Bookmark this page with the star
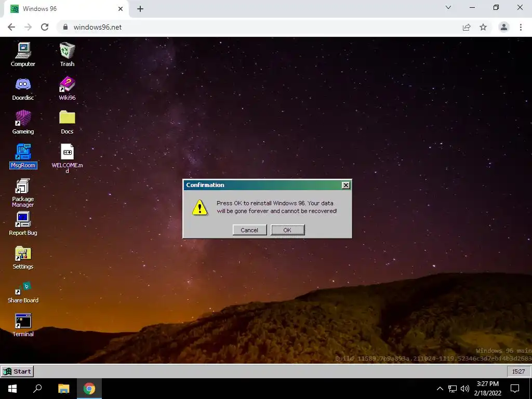The width and height of the screenshot is (532, 399). click(483, 27)
